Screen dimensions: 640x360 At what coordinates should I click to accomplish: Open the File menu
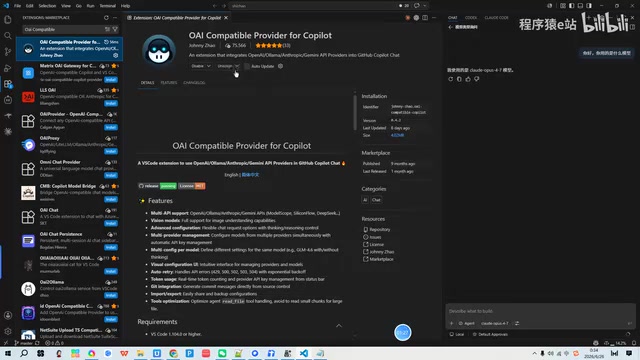(17, 6)
